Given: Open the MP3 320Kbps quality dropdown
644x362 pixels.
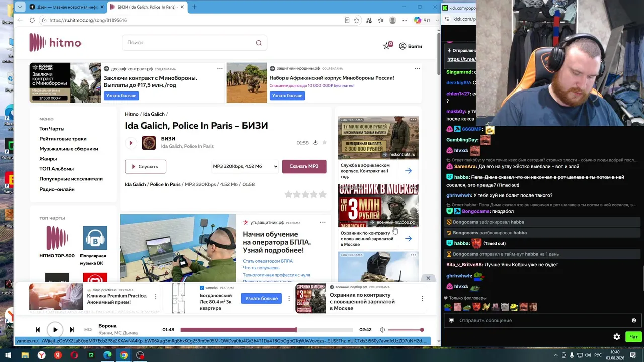Looking at the screenshot, I should coord(245,166).
